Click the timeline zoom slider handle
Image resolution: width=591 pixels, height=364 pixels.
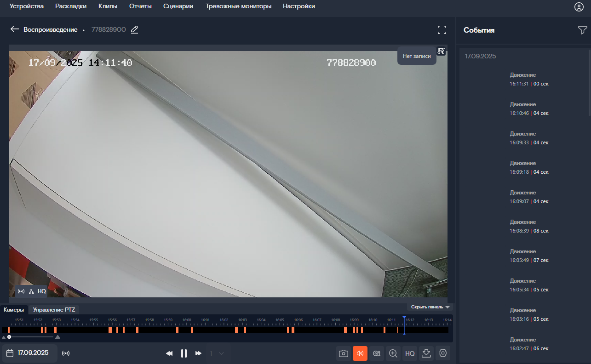pos(9,337)
